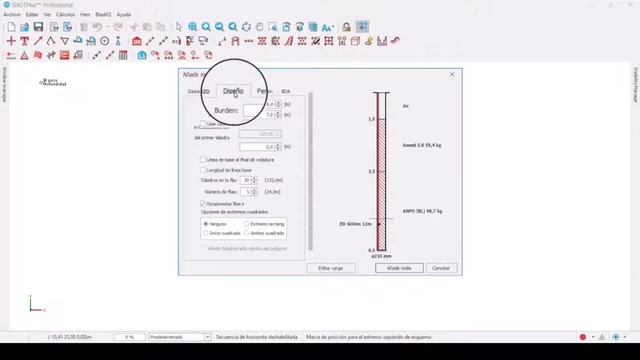
Task: Select the arrow pointer selection tool
Action: pyautogui.click(x=179, y=27)
